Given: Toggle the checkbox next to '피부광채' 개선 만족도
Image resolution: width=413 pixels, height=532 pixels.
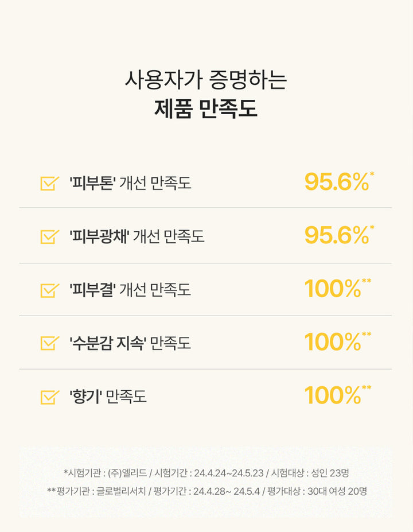Looking at the screenshot, I should tap(49, 236).
